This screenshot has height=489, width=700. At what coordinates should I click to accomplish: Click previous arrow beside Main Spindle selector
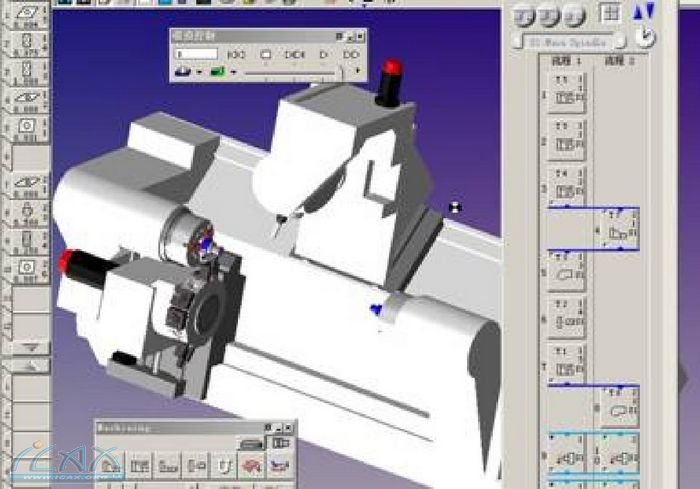(x=518, y=42)
